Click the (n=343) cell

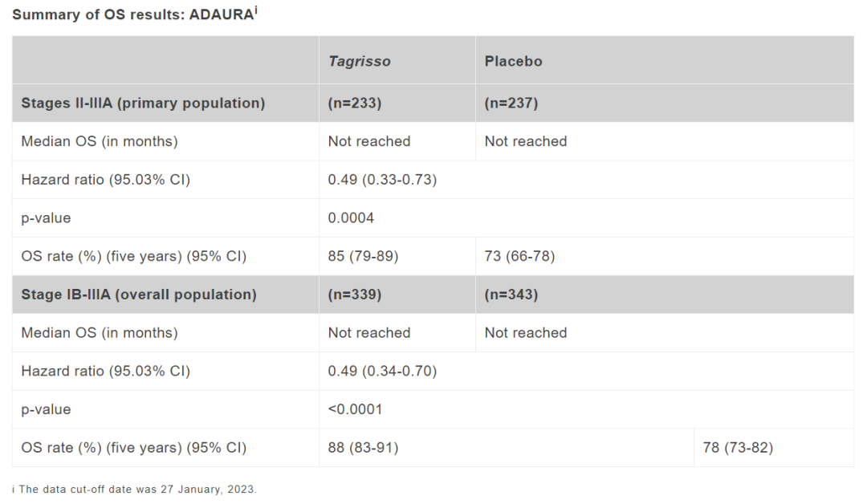click(x=511, y=295)
